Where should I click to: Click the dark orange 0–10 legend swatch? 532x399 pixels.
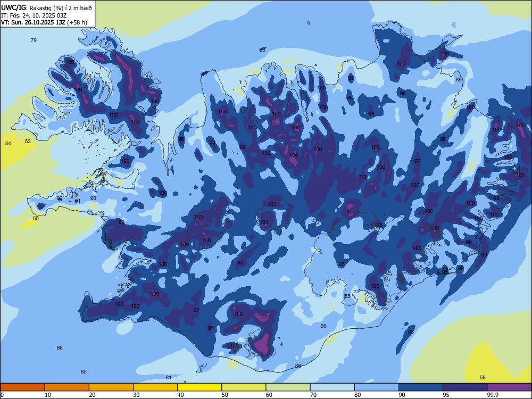coord(22,387)
